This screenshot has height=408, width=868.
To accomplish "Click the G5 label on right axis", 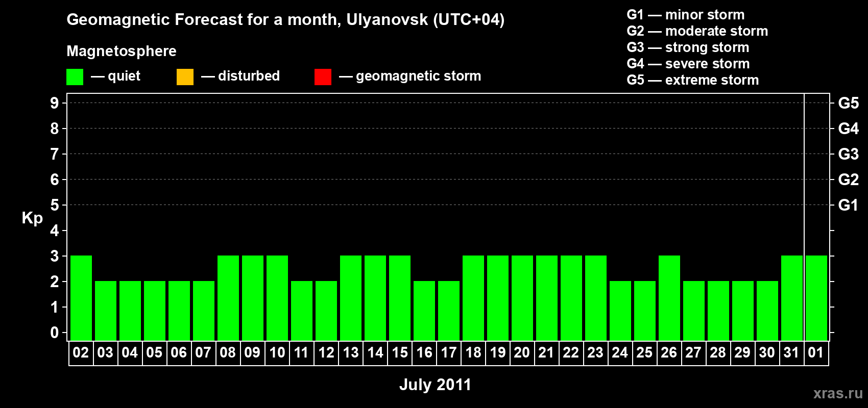I will point(848,103).
